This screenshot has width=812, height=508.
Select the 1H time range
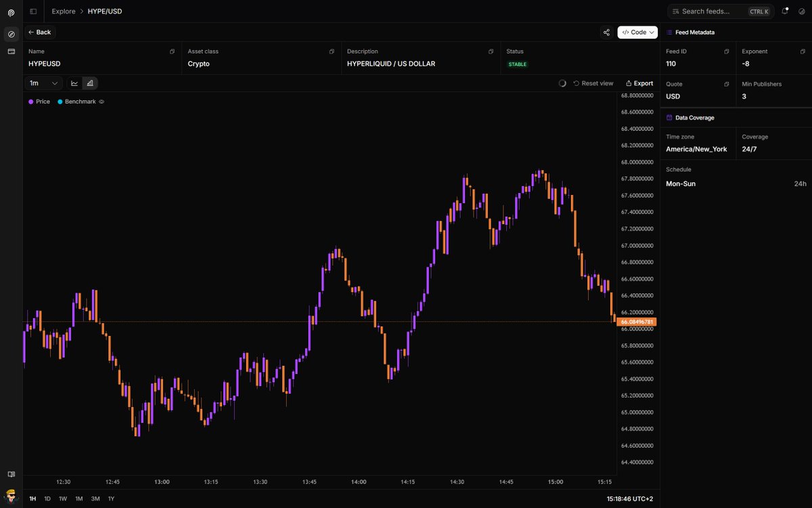(x=32, y=499)
